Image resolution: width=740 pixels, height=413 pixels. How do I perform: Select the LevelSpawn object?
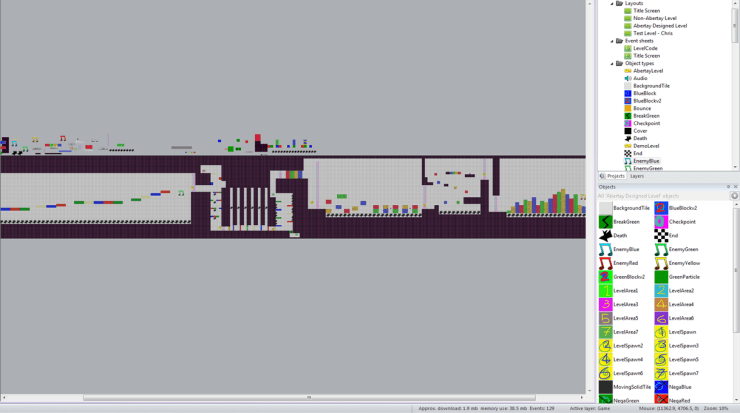pyautogui.click(x=675, y=331)
